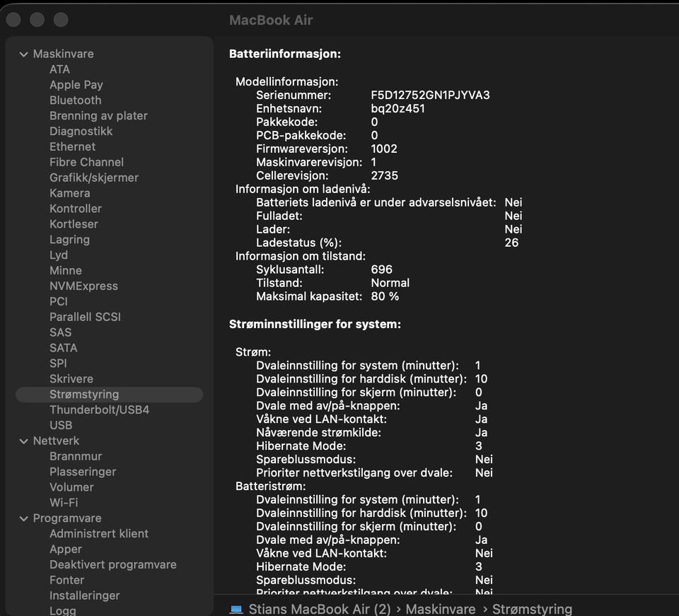
Task: Collapse the Maskinvare section
Action: pos(24,54)
